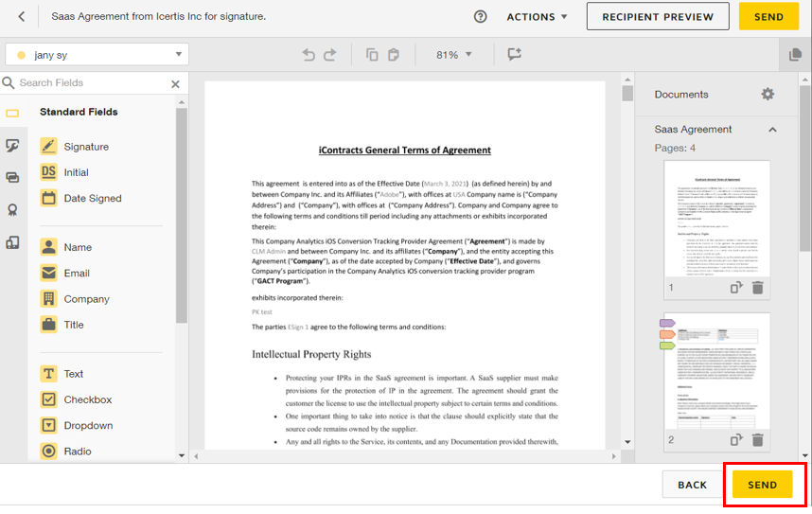The height and width of the screenshot is (514, 812).
Task: Add a comment with the comment icon
Action: pos(514,54)
